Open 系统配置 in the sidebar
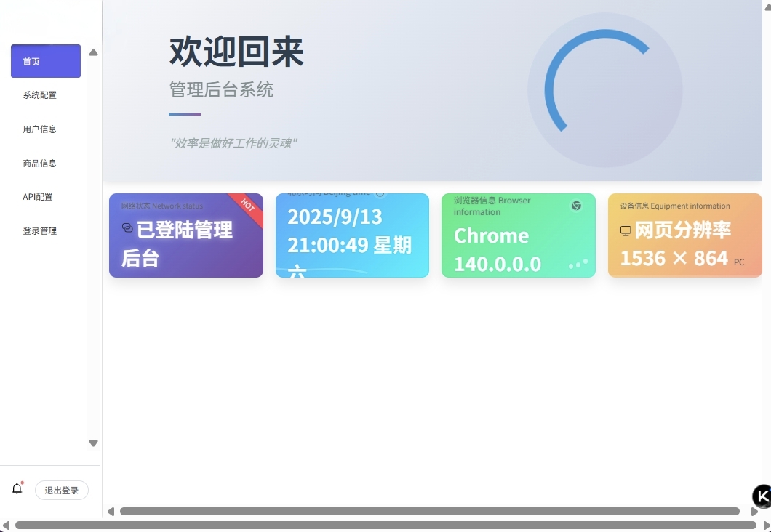The height and width of the screenshot is (532, 771). tap(40, 95)
